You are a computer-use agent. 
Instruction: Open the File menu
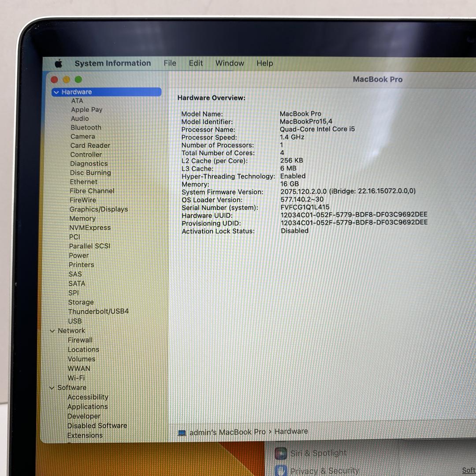click(x=170, y=63)
